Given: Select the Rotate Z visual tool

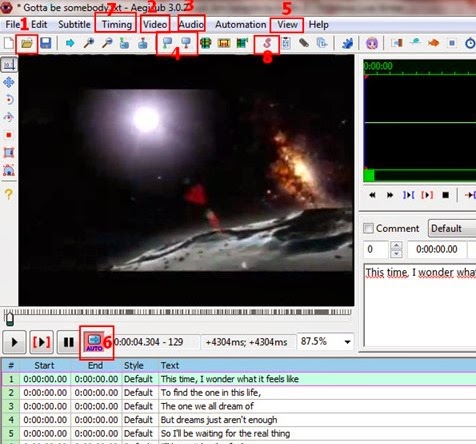Looking at the screenshot, I should pyautogui.click(x=9, y=100).
